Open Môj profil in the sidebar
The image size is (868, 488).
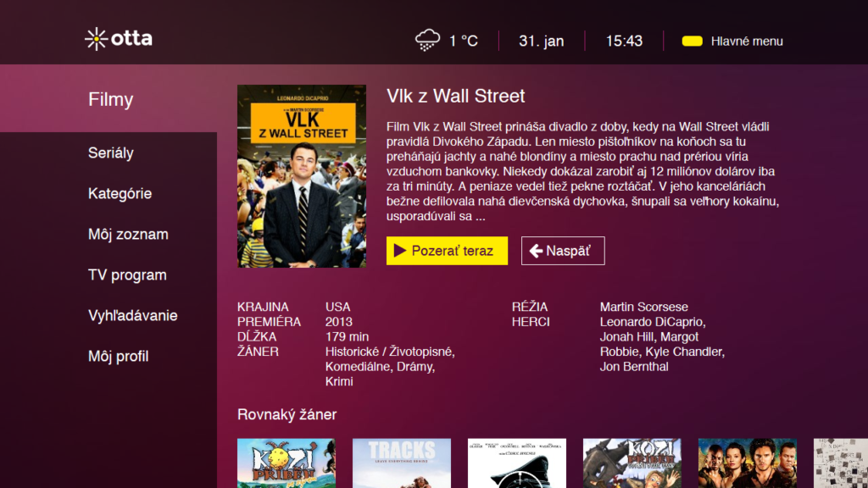coord(118,357)
